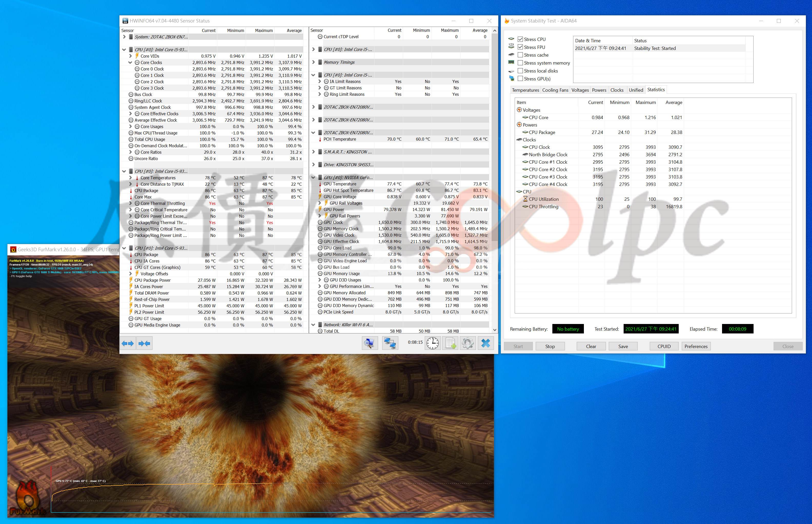Select Stability Test: Started log row

pyautogui.click(x=660, y=48)
